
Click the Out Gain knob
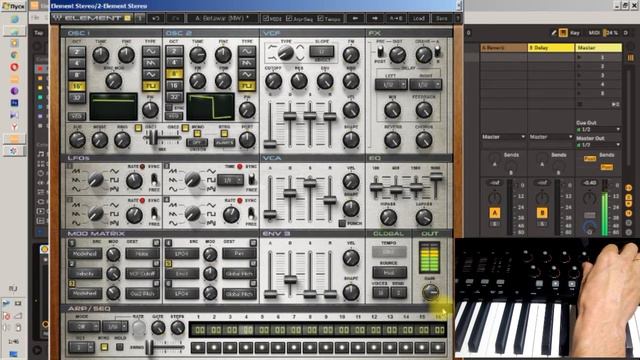(430, 292)
